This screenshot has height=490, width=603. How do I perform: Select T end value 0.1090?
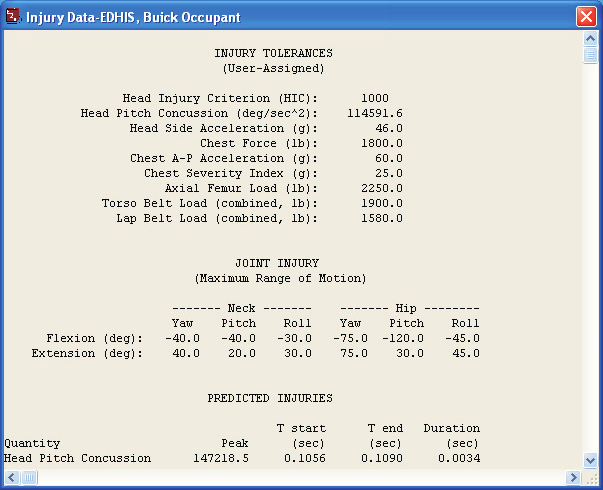[x=382, y=458]
